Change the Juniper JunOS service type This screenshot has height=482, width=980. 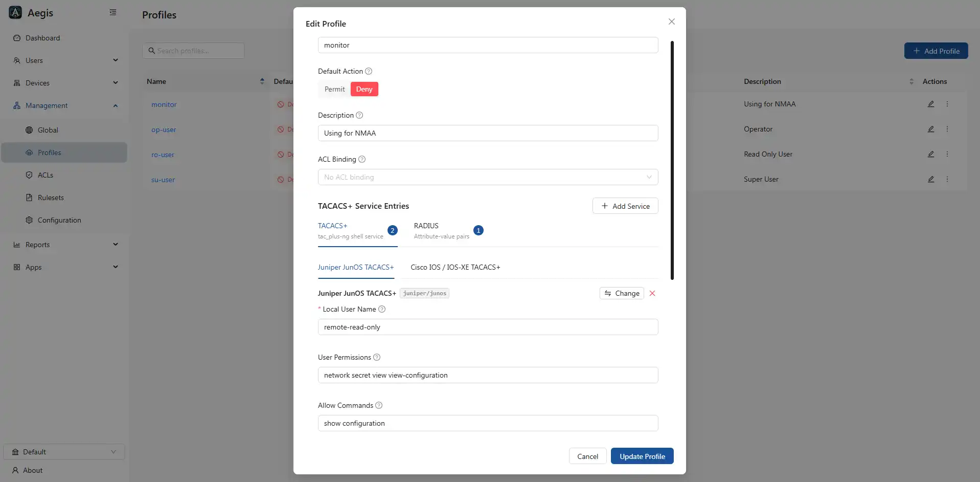click(622, 293)
